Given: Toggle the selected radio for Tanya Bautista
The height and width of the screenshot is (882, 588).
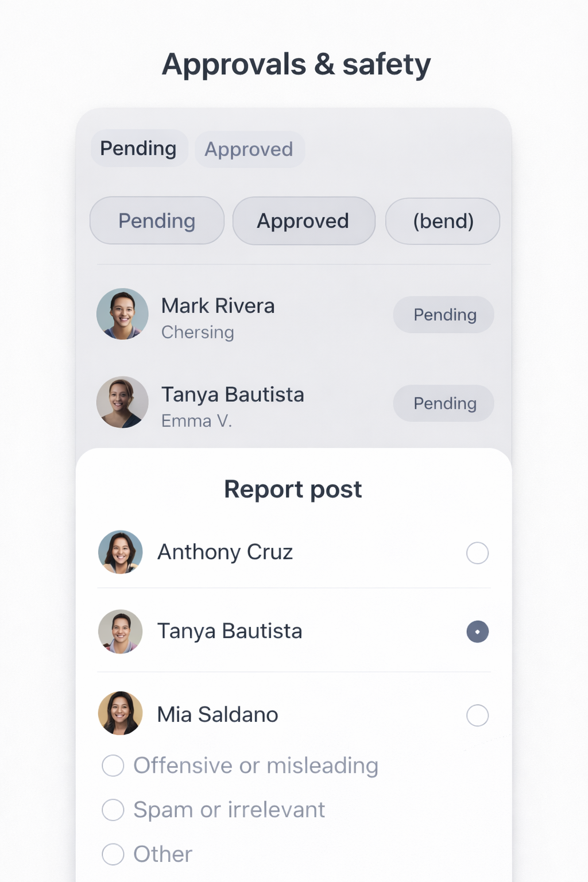Looking at the screenshot, I should click(477, 632).
